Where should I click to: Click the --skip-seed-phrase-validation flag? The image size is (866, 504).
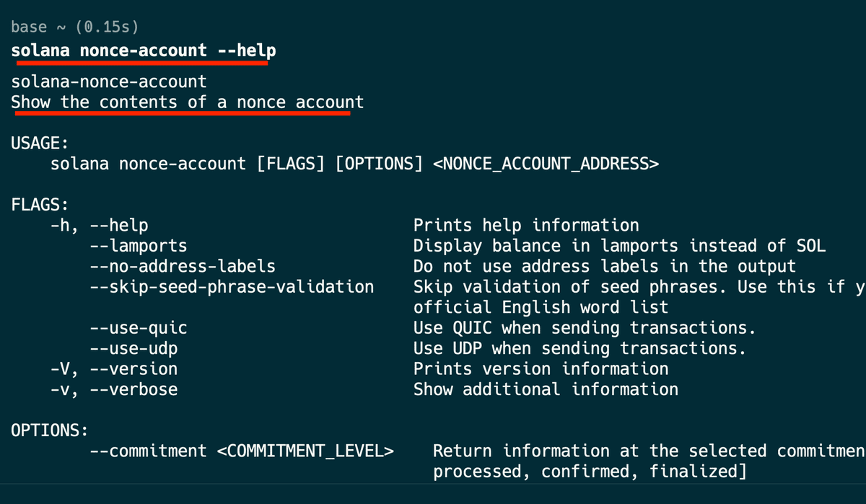click(x=232, y=287)
